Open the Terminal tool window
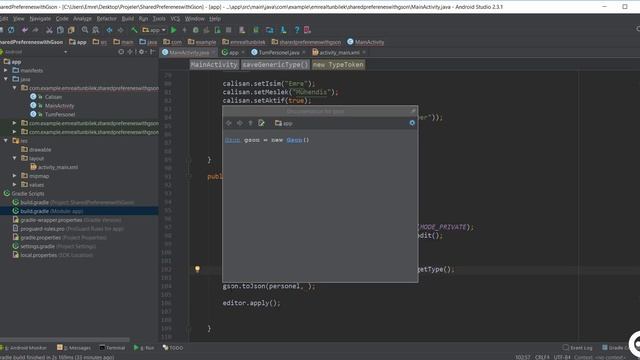Screen dimensions: 640x360 tap(113, 348)
